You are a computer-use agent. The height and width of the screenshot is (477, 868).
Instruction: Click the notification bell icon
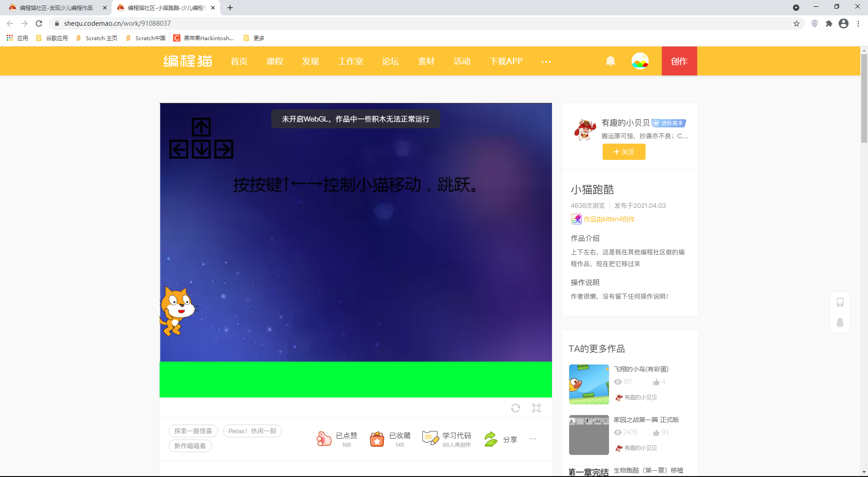pyautogui.click(x=610, y=61)
